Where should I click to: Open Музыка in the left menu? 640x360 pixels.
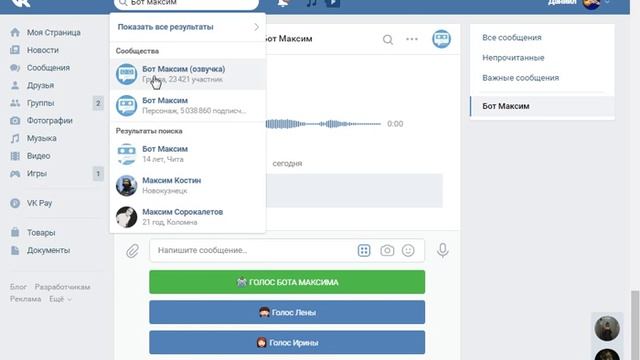[x=42, y=138]
